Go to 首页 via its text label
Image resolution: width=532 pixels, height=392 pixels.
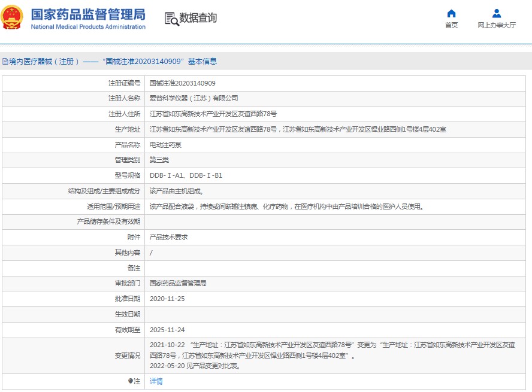[x=451, y=25]
